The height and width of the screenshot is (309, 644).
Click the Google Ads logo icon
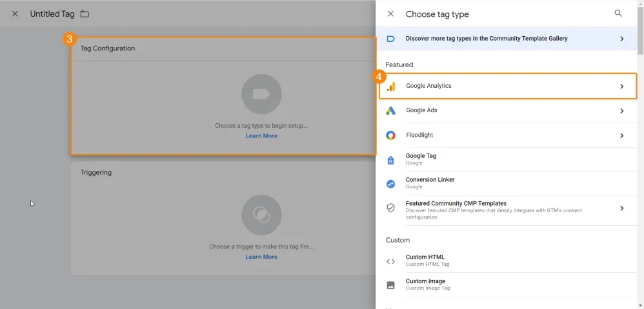[390, 111]
